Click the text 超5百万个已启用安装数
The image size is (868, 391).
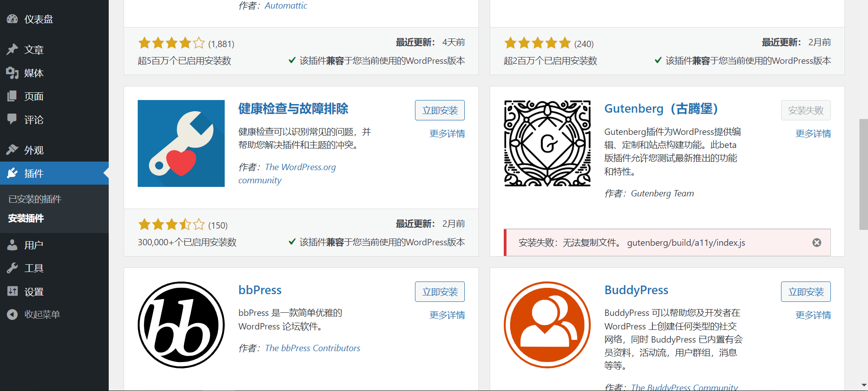click(x=184, y=61)
